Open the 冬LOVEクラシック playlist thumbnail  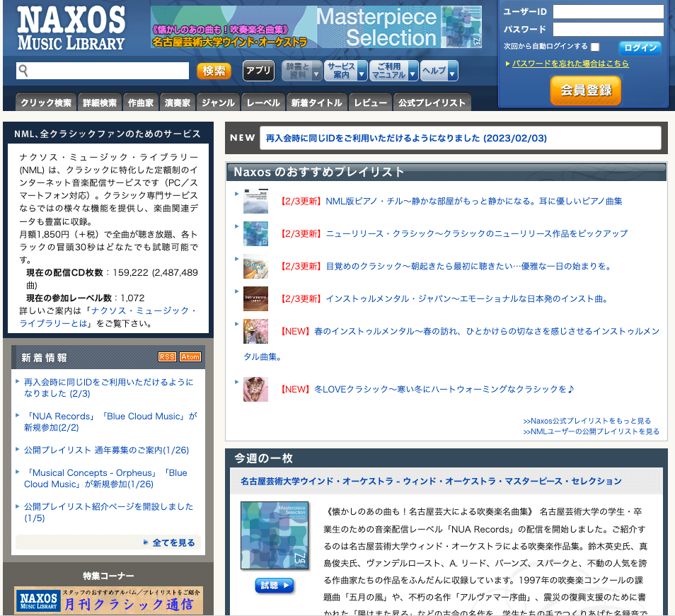click(255, 389)
